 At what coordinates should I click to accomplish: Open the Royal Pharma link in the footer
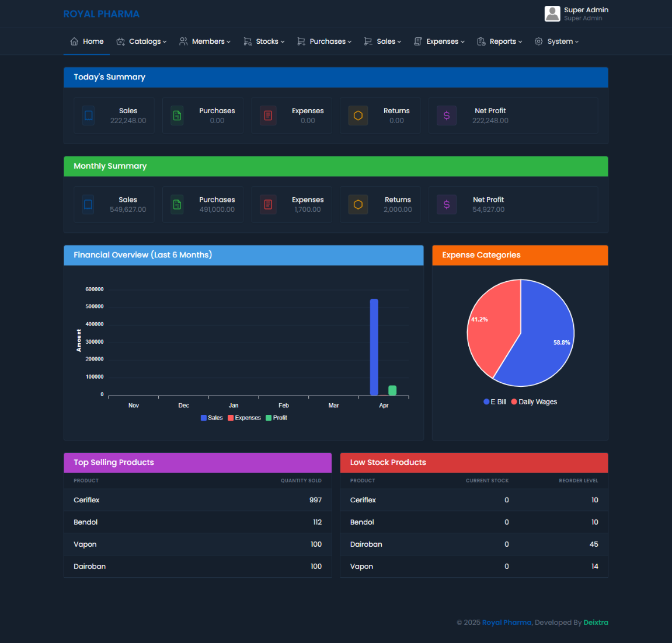pos(507,622)
